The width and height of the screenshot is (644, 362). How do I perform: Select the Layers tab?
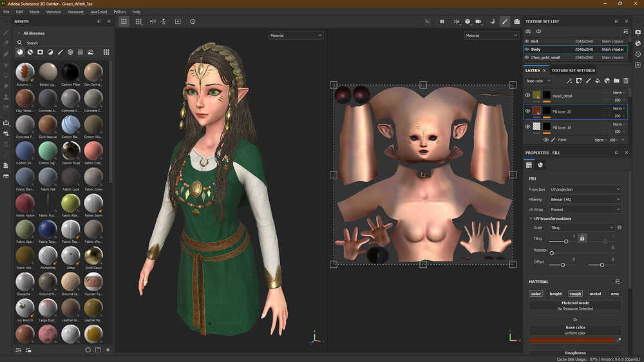[533, 71]
